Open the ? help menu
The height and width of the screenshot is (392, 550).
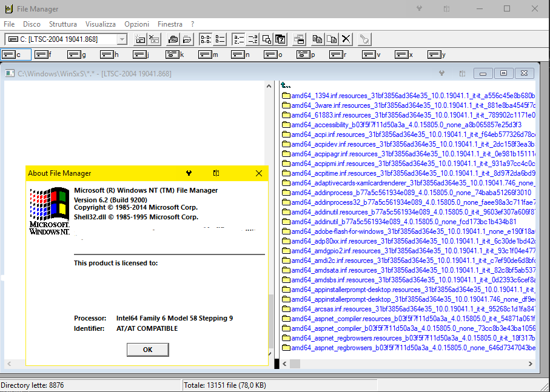pos(193,24)
